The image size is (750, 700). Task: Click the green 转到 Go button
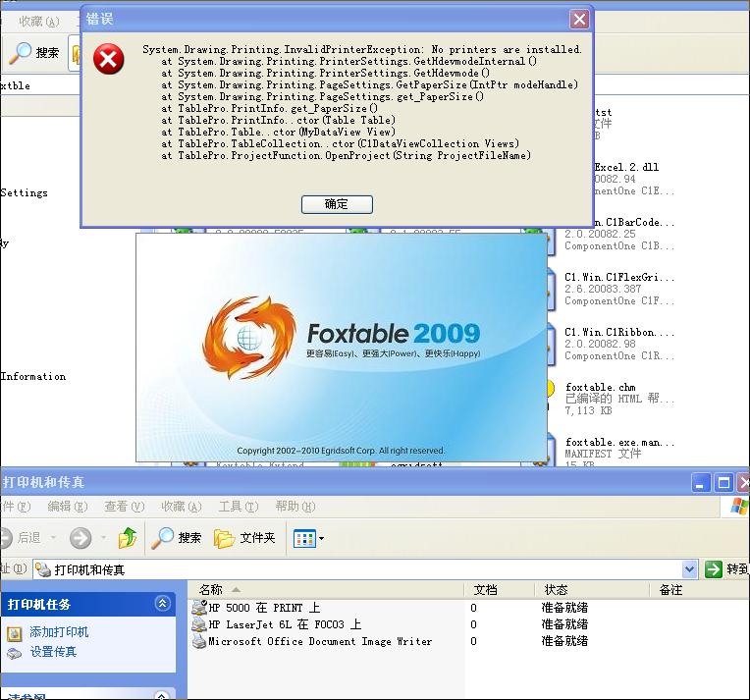pos(726,569)
